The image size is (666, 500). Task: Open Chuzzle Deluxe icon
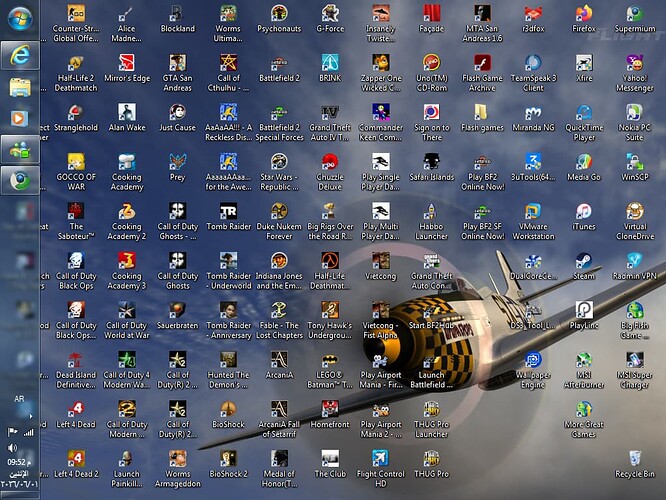pos(330,172)
